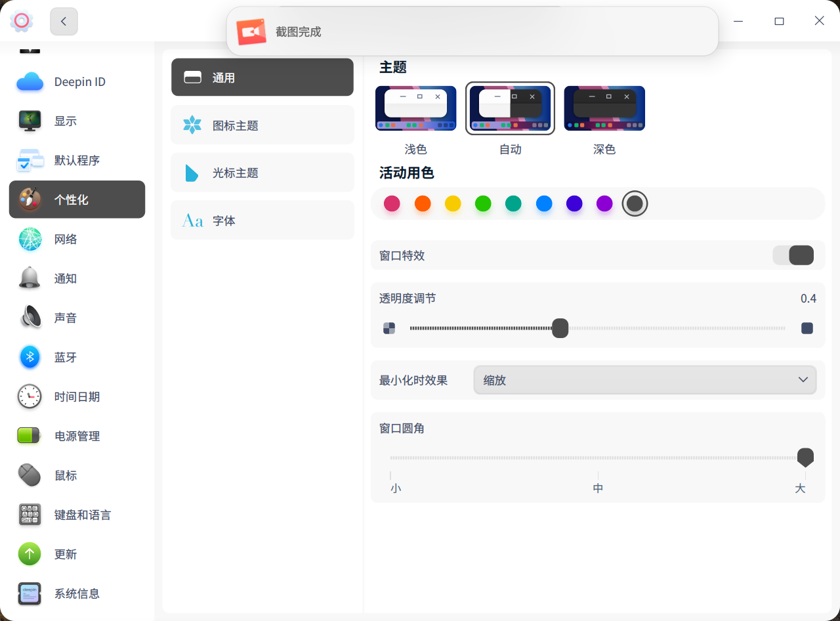840x621 pixels.
Task: Pick the light blue accent color
Action: click(544, 203)
